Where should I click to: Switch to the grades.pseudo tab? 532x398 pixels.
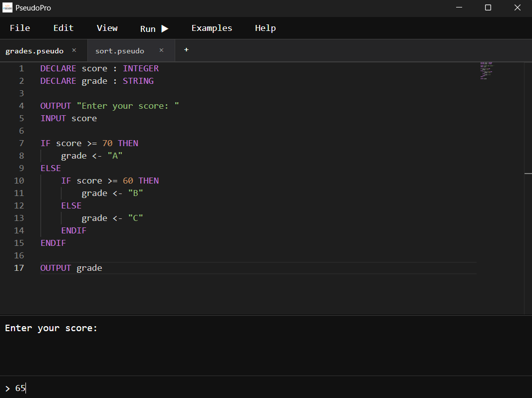coord(34,51)
